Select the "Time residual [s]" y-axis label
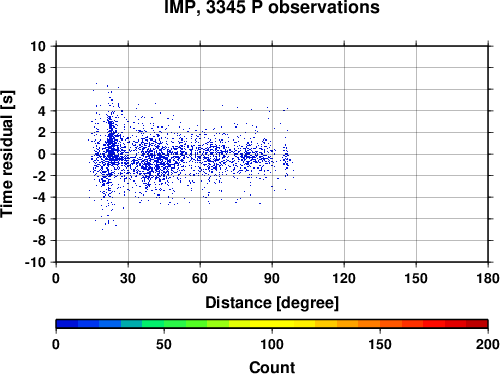 [7, 154]
